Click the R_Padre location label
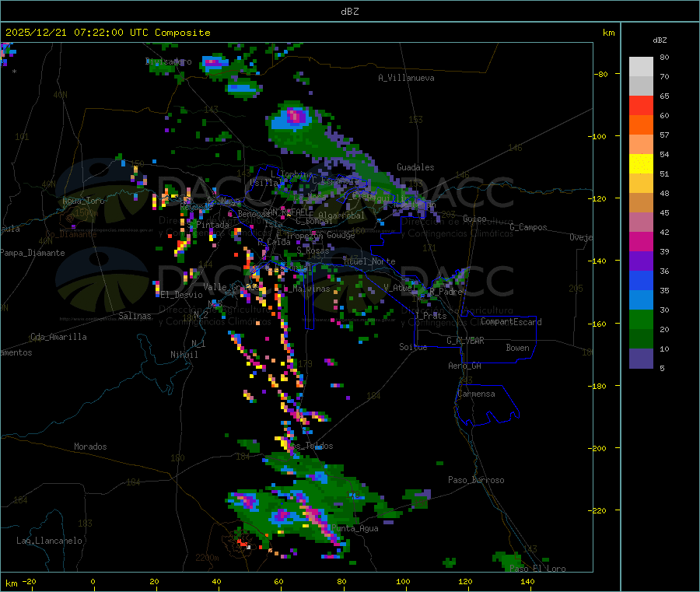The height and width of the screenshot is (592, 700). [446, 292]
